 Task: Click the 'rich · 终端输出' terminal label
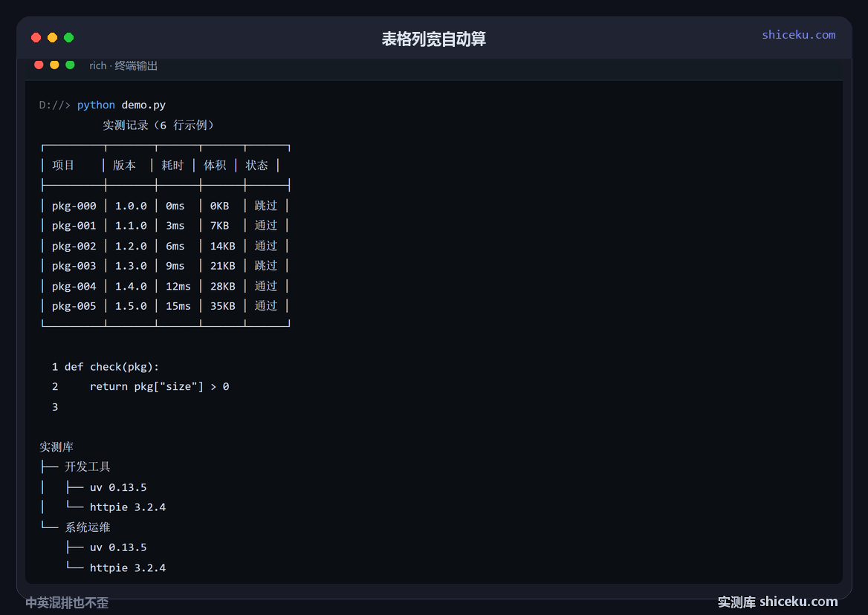tap(123, 66)
